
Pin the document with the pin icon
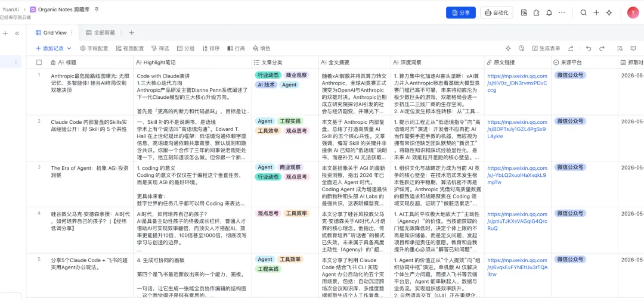tap(97, 9)
